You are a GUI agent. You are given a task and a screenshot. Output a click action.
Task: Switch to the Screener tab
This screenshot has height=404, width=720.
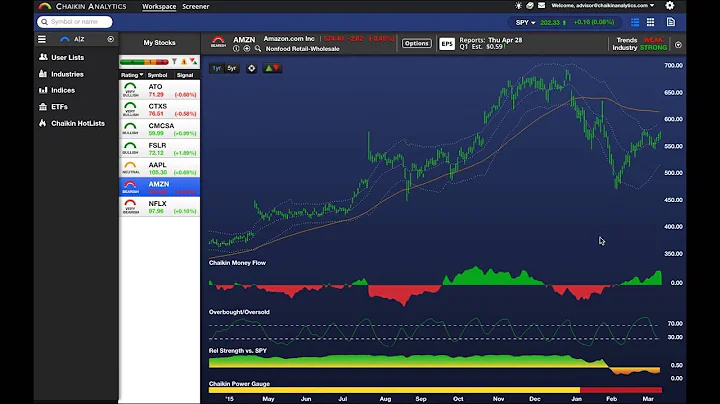tap(196, 6)
